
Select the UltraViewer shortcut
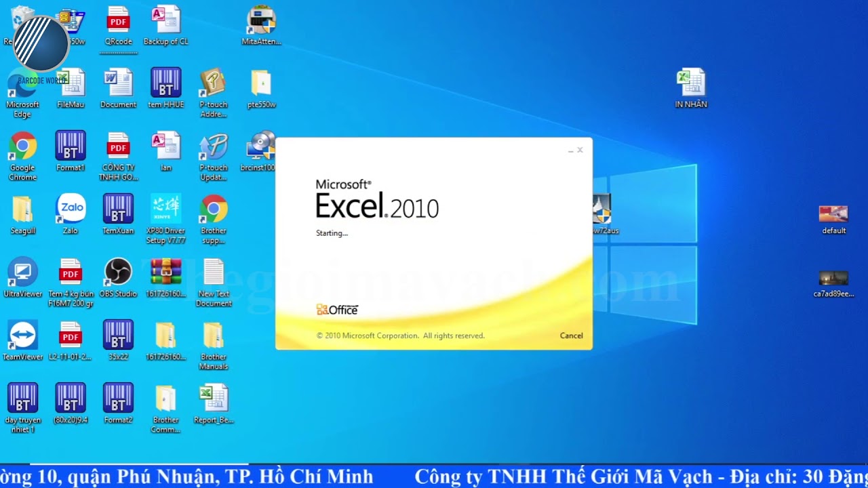pyautogui.click(x=22, y=279)
